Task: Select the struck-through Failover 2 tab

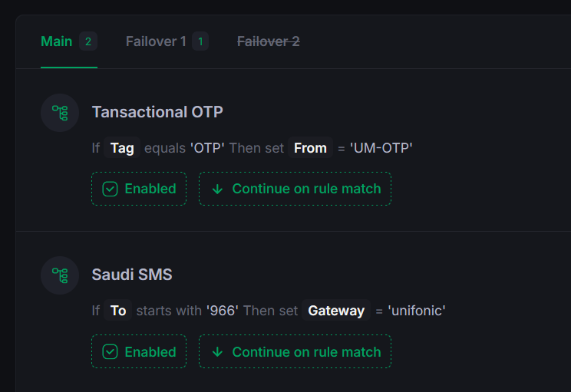Action: 269,41
